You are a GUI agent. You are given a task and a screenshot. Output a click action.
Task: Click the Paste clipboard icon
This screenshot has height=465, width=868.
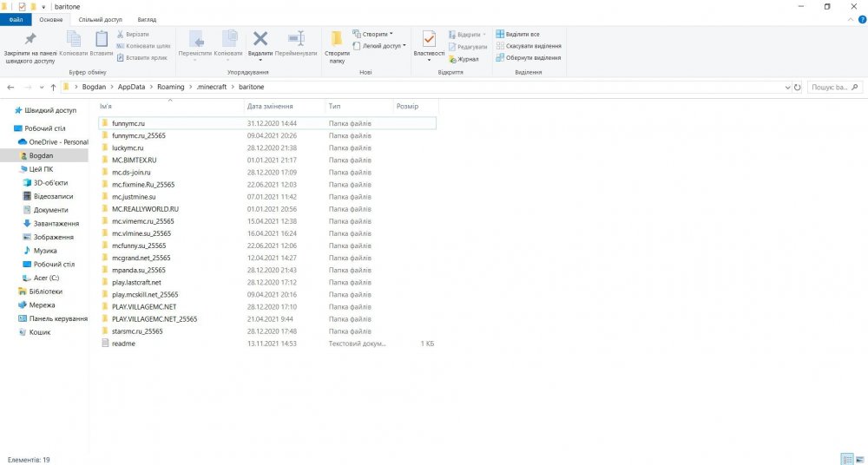[x=102, y=39]
